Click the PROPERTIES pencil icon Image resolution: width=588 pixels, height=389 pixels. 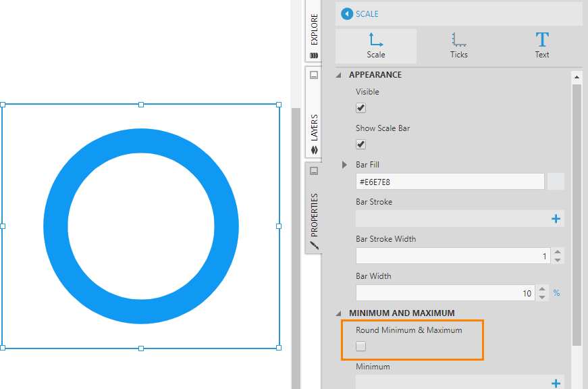tap(313, 245)
